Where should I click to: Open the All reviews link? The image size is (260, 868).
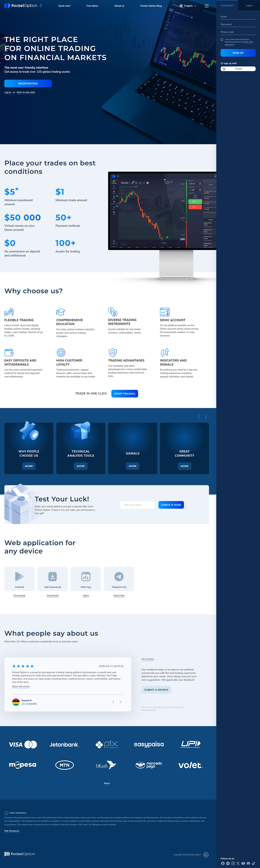(148, 659)
